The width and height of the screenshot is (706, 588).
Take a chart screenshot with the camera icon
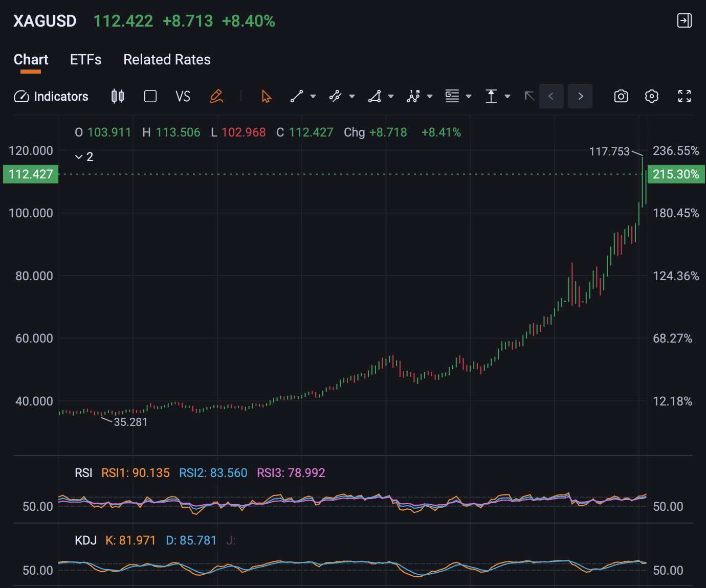coord(621,96)
